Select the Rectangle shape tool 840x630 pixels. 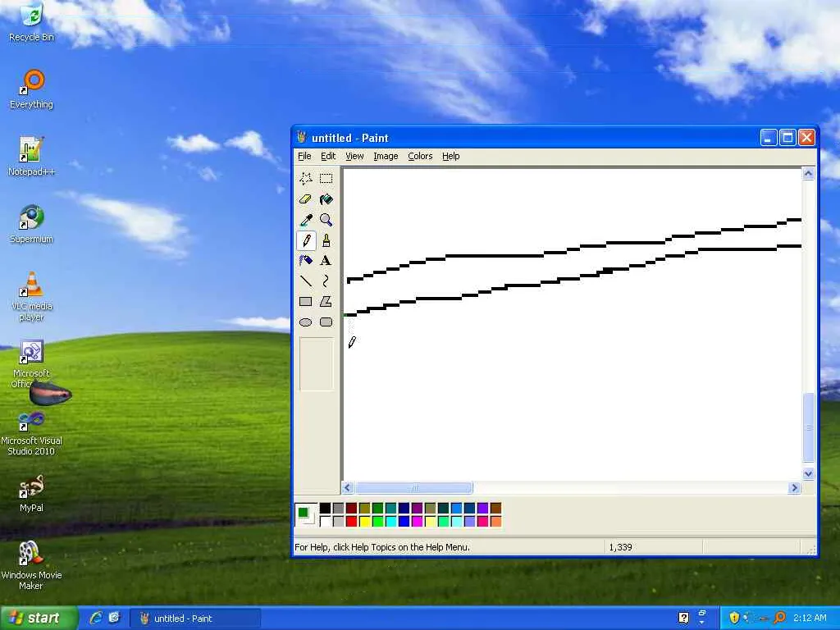pyautogui.click(x=306, y=302)
